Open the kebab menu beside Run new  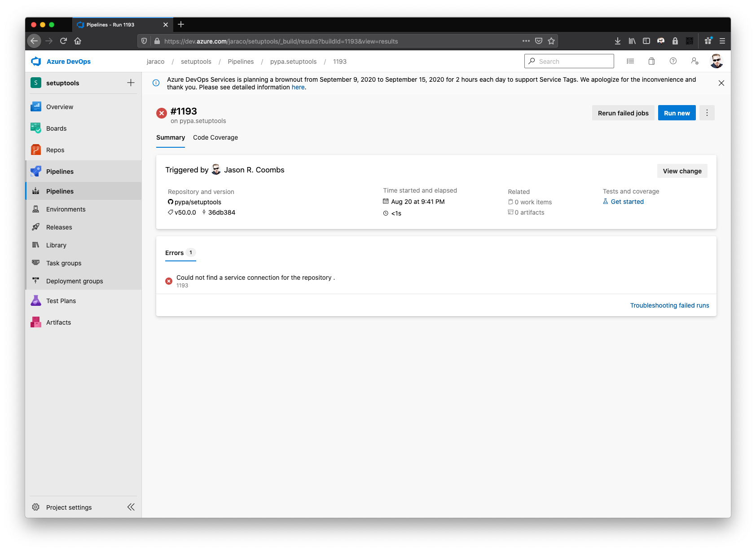pyautogui.click(x=707, y=113)
